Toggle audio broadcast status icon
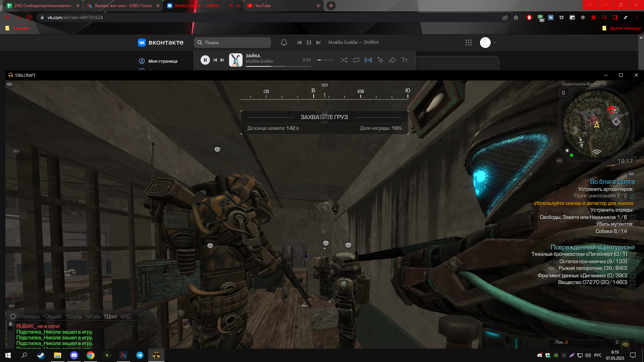This screenshot has height=362, width=644. click(368, 60)
